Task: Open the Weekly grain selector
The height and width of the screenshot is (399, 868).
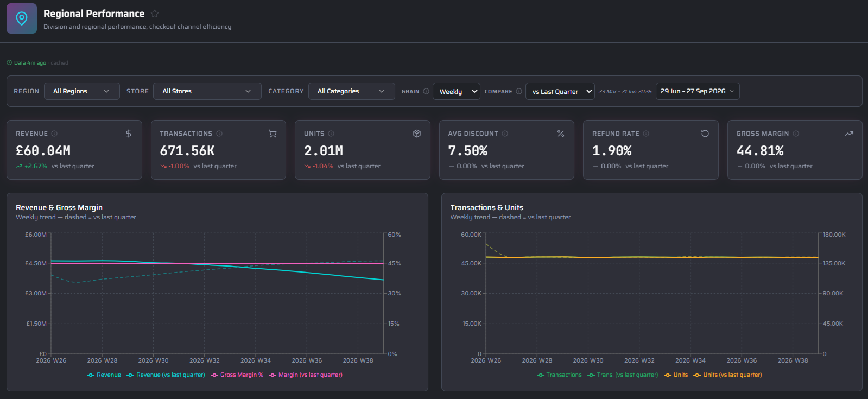Action: click(457, 91)
